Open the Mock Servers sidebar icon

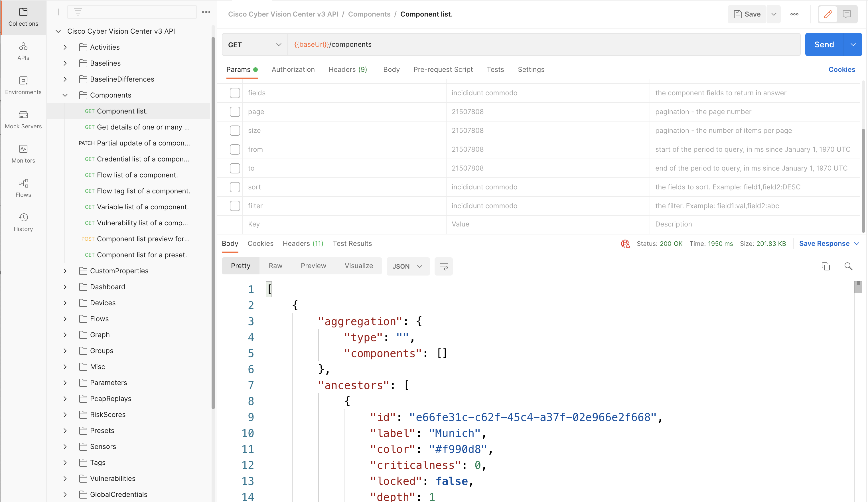tap(23, 119)
